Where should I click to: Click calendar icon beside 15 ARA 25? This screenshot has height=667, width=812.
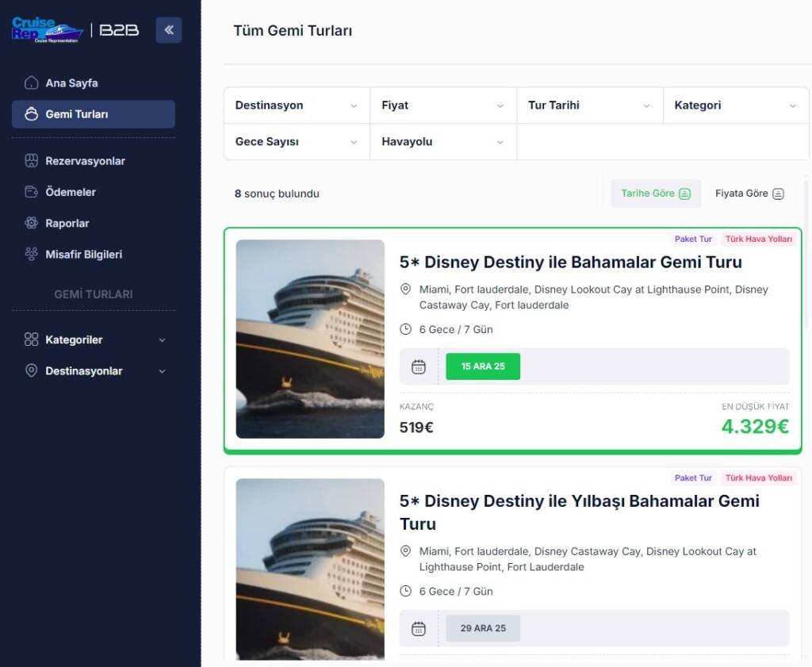click(419, 366)
